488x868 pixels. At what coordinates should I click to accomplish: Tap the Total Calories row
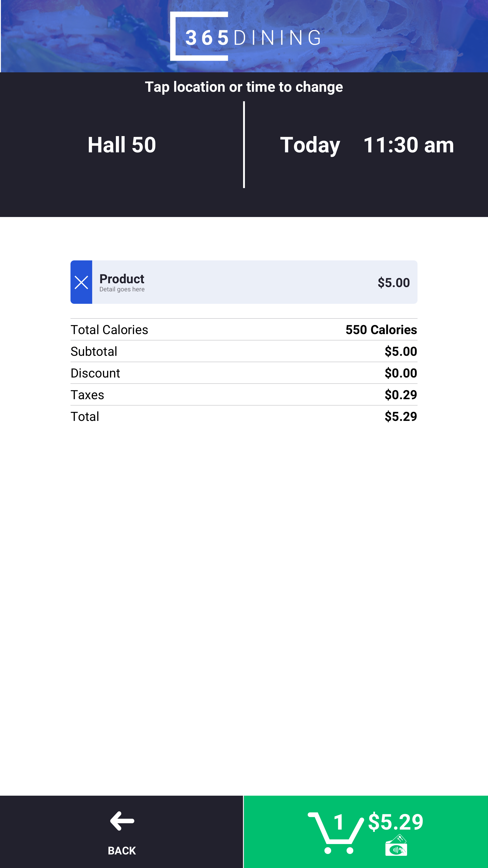[x=244, y=330]
